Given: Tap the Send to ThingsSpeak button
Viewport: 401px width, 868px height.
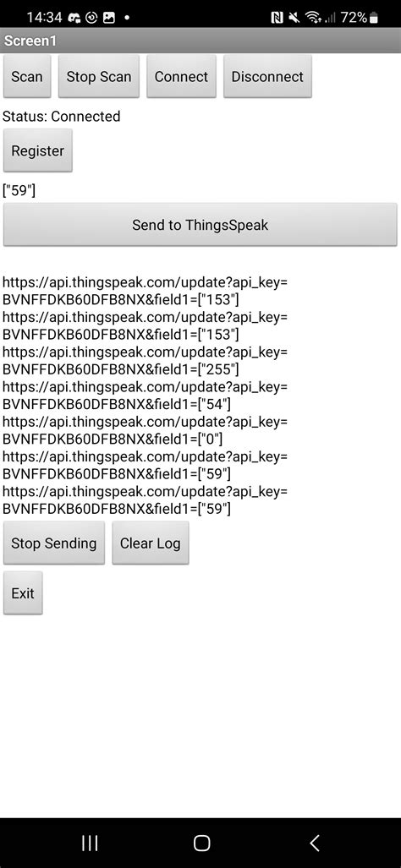Looking at the screenshot, I should click(200, 225).
